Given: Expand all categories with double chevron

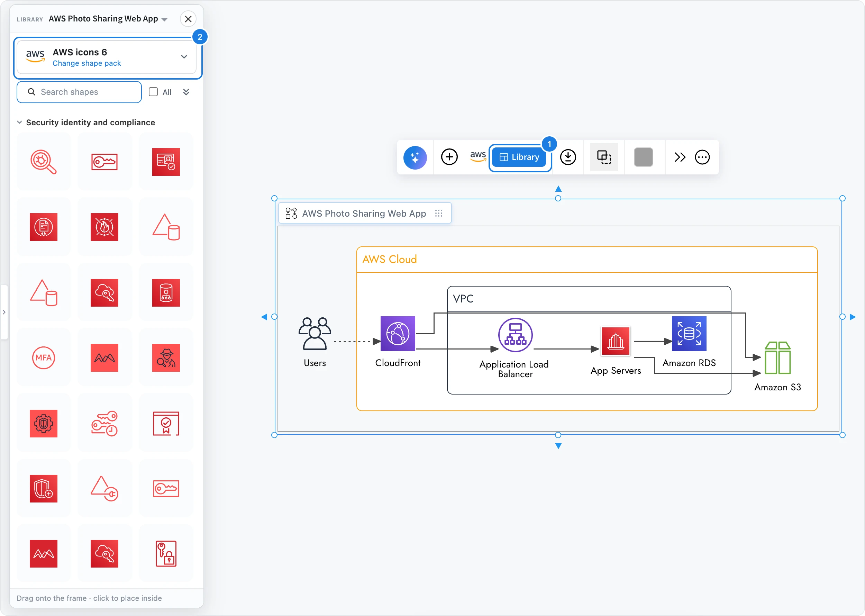Looking at the screenshot, I should click(x=186, y=92).
